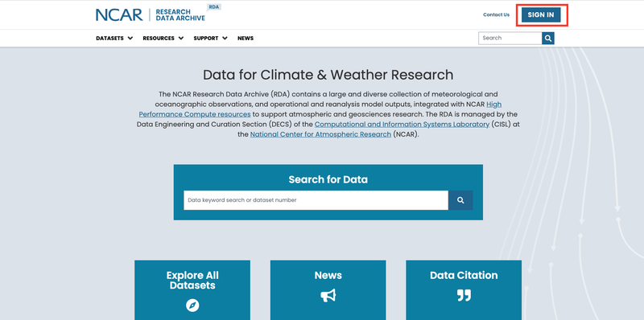This screenshot has height=320, width=644.
Task: Click the Sign In button
Action: click(541, 14)
